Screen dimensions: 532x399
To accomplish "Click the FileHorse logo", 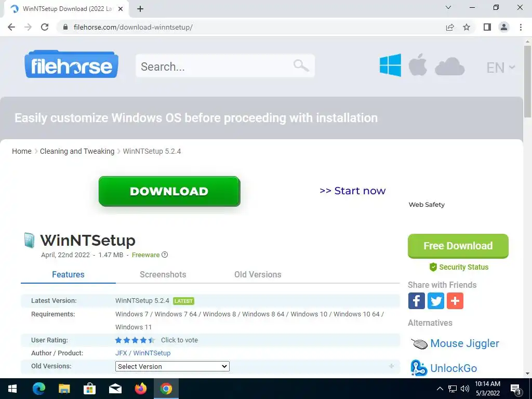I will pos(71,64).
